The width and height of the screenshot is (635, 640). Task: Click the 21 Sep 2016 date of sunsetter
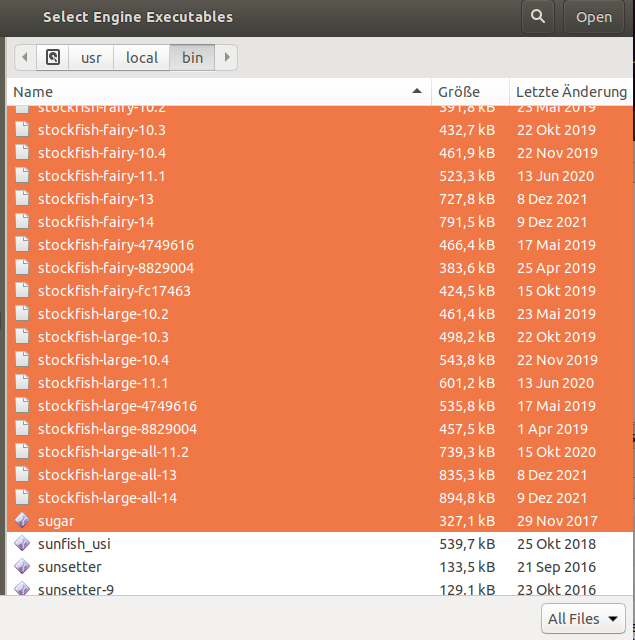pyautogui.click(x=556, y=567)
